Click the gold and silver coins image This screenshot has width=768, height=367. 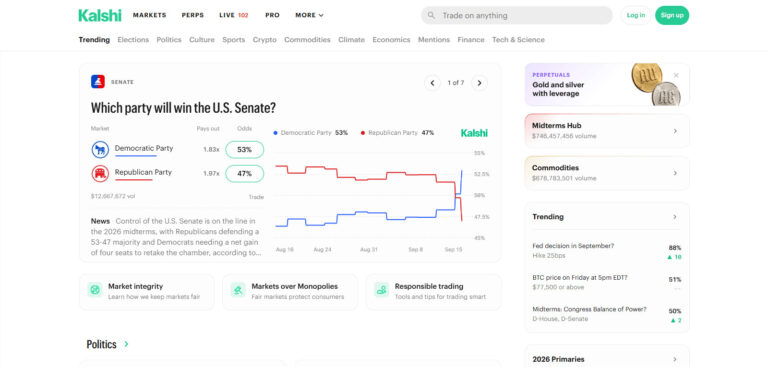point(655,84)
